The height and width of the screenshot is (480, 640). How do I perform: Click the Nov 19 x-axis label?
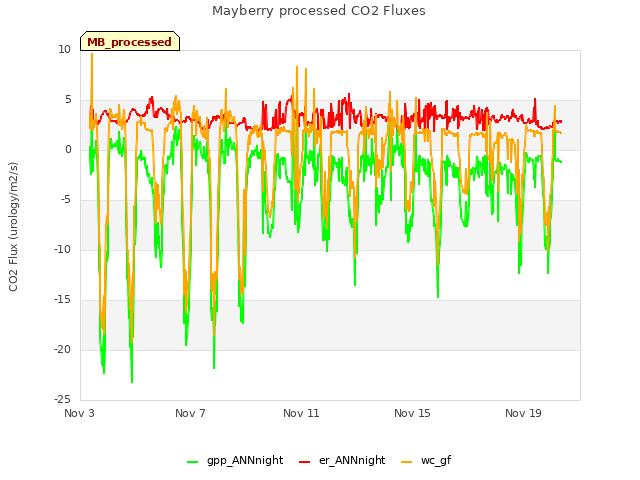pos(523,413)
